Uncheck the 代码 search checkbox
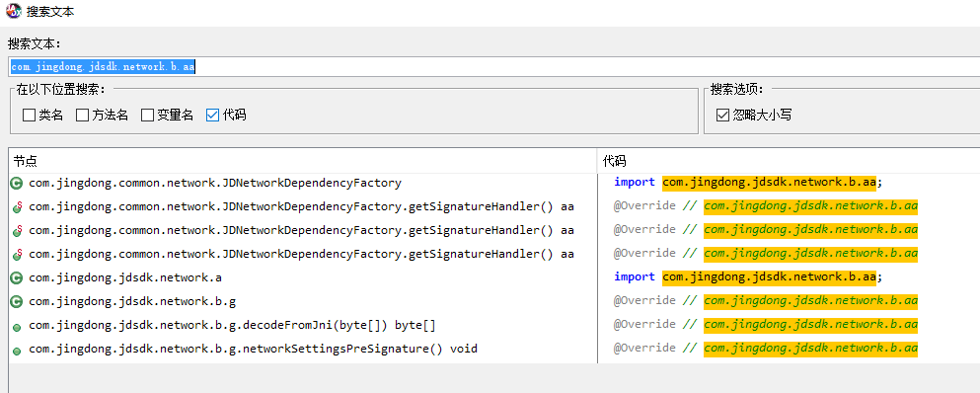The width and height of the screenshot is (980, 393). (212, 116)
